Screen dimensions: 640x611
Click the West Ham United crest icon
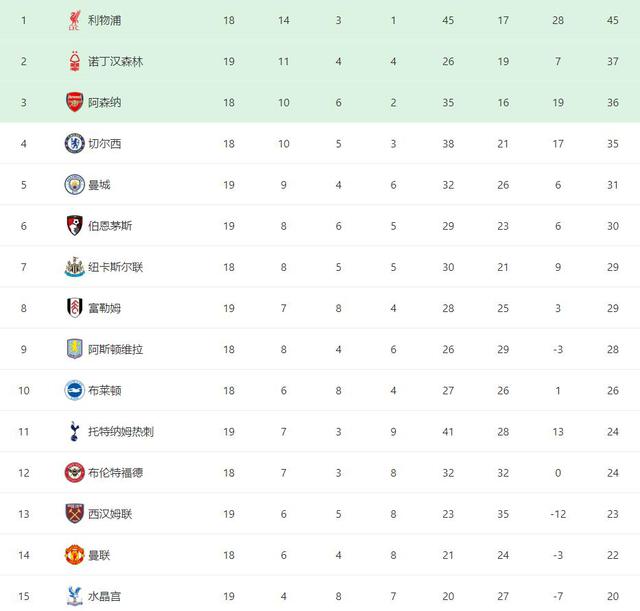point(74,513)
